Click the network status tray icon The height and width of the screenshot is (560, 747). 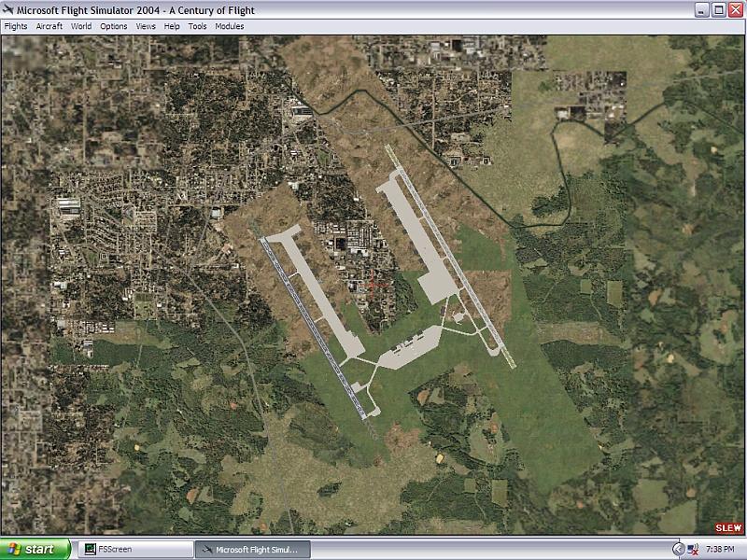tap(693, 550)
